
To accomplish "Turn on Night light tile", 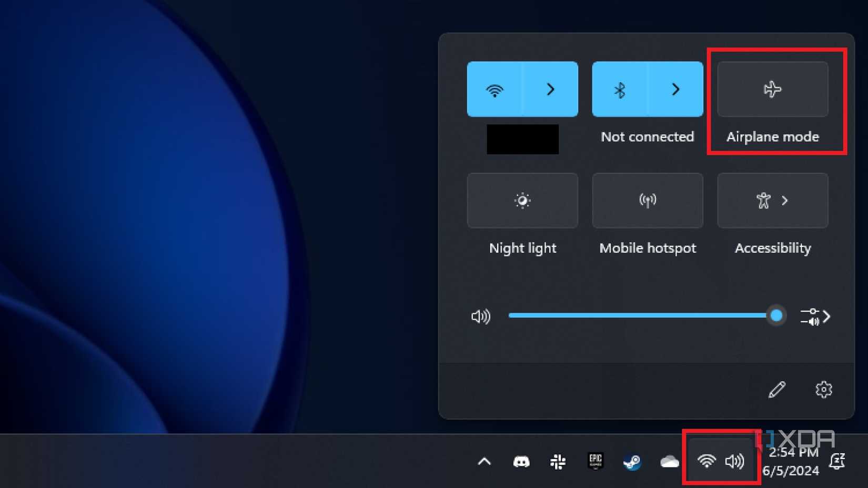I will click(x=522, y=201).
